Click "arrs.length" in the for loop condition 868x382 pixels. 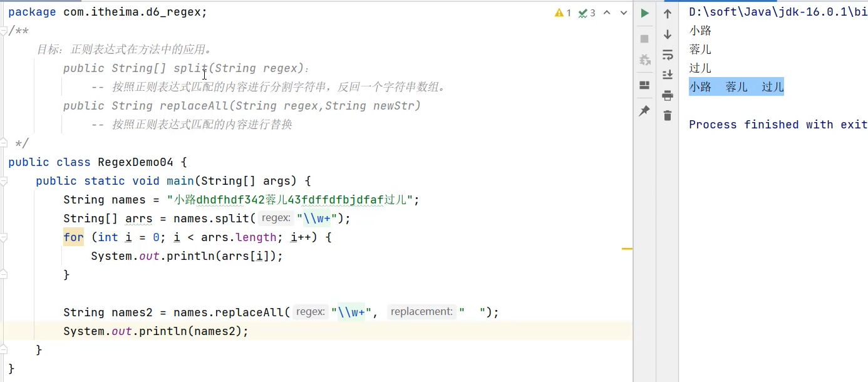tap(239, 237)
